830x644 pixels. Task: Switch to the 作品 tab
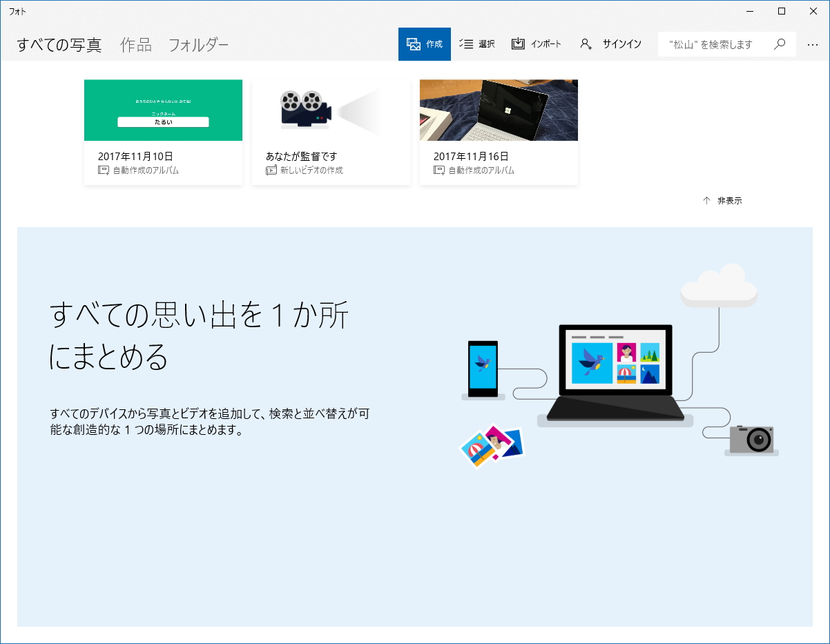pos(135,43)
